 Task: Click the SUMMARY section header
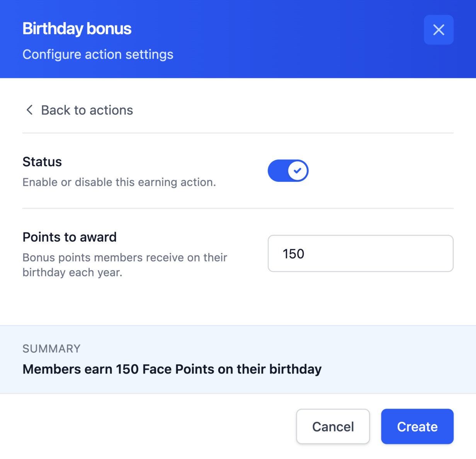51,348
